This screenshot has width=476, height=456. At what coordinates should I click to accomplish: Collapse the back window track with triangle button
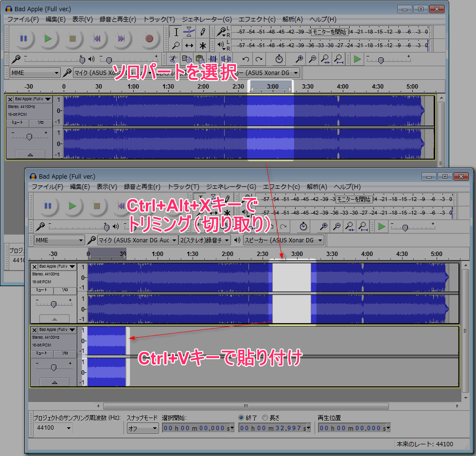coord(30,155)
